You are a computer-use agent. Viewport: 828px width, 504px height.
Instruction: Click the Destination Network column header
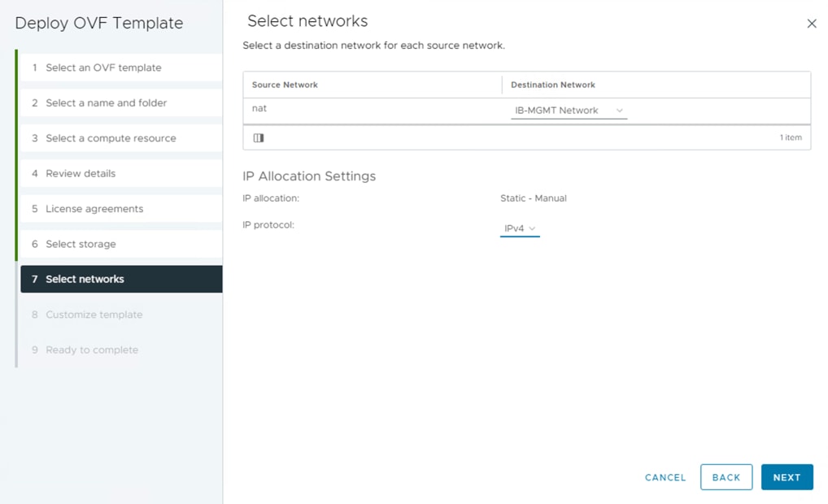point(553,85)
